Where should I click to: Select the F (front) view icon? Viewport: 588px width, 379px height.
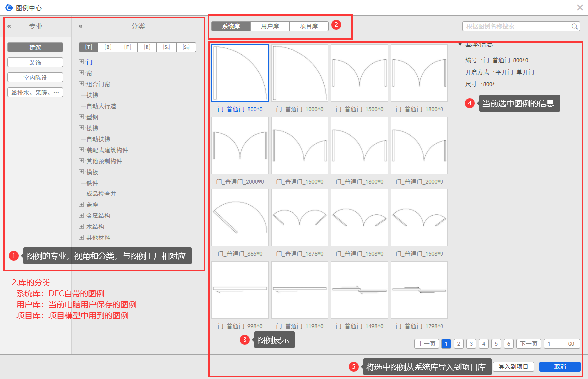click(x=128, y=47)
